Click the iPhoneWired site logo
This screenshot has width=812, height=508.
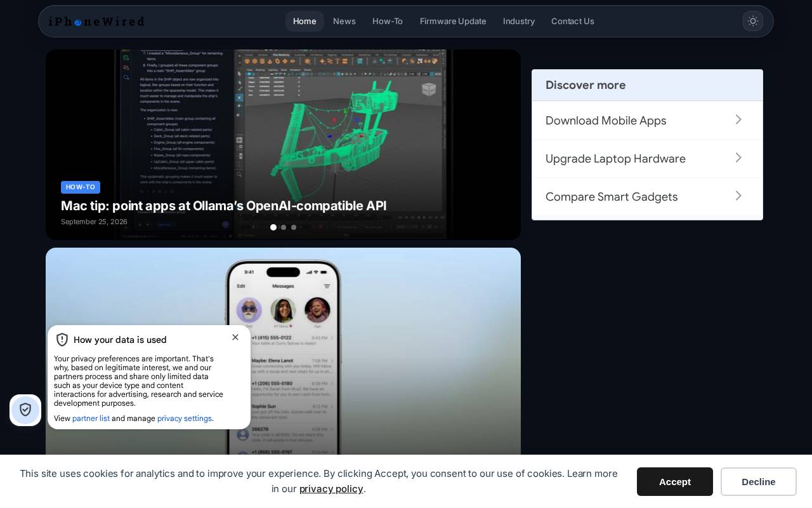pyautogui.click(x=96, y=22)
